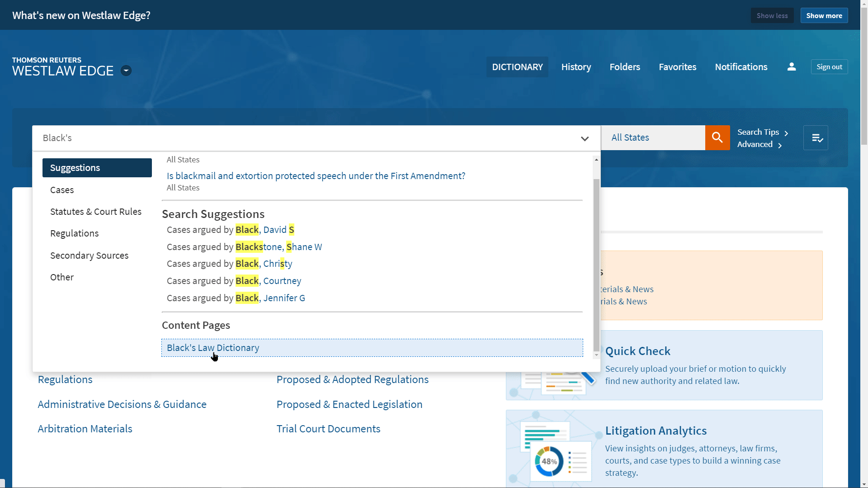Open the user profile icon
868x488 pixels.
coord(791,67)
